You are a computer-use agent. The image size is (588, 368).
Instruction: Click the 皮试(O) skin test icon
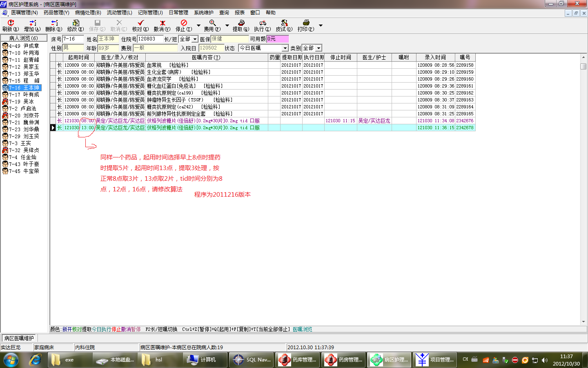pyautogui.click(x=284, y=25)
